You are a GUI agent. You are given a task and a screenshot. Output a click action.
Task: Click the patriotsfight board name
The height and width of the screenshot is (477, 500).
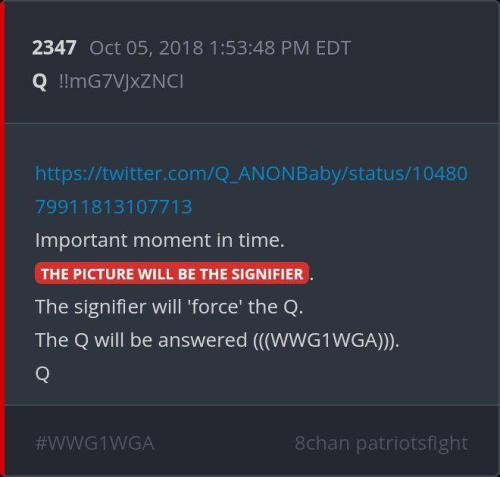[x=412, y=443]
